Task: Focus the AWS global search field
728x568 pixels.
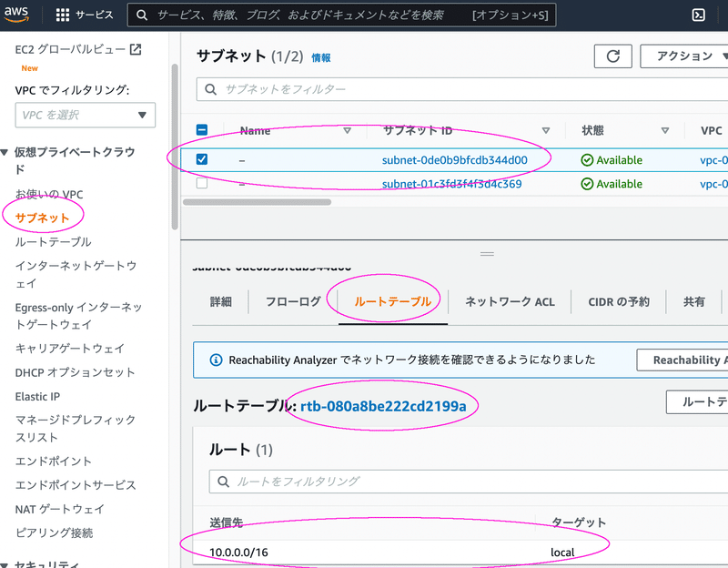Action: pos(342,15)
